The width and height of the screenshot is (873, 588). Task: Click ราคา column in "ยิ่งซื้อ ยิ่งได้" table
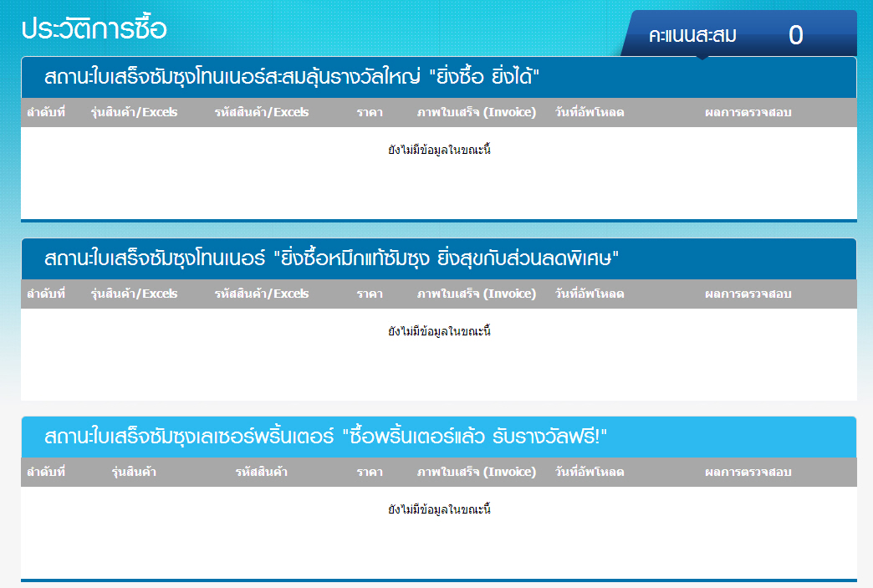point(370,112)
